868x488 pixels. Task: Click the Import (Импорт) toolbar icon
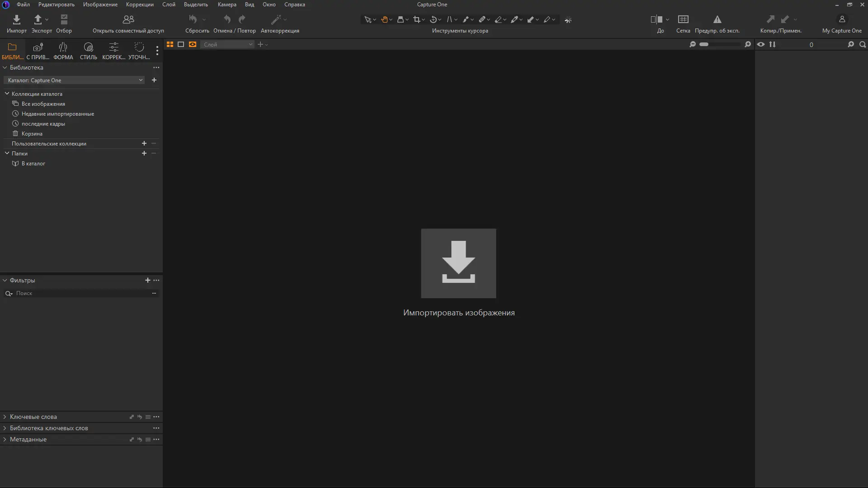pyautogui.click(x=17, y=20)
